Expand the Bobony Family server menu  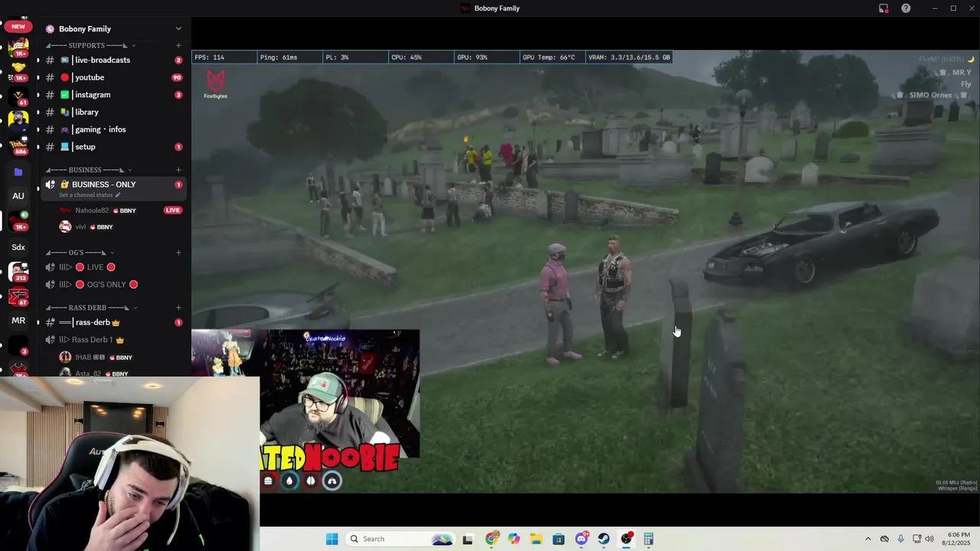[178, 29]
